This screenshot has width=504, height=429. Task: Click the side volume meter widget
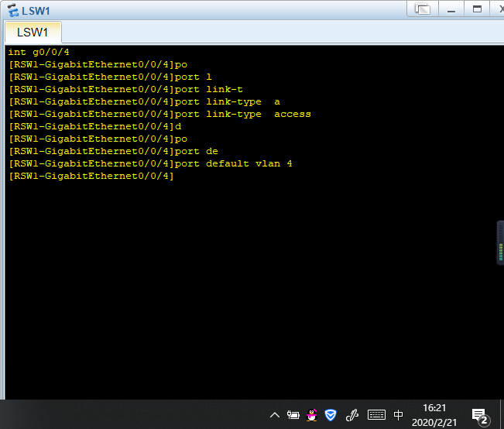click(x=500, y=243)
